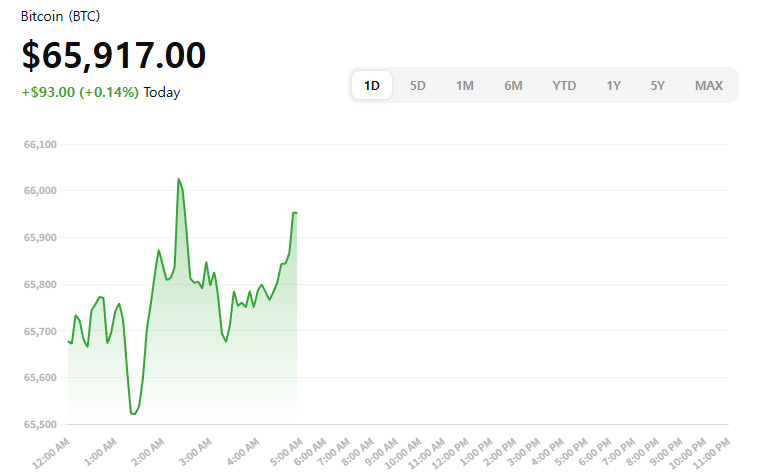The height and width of the screenshot is (472, 757).
Task: Select the 6M time range tab
Action: point(513,85)
